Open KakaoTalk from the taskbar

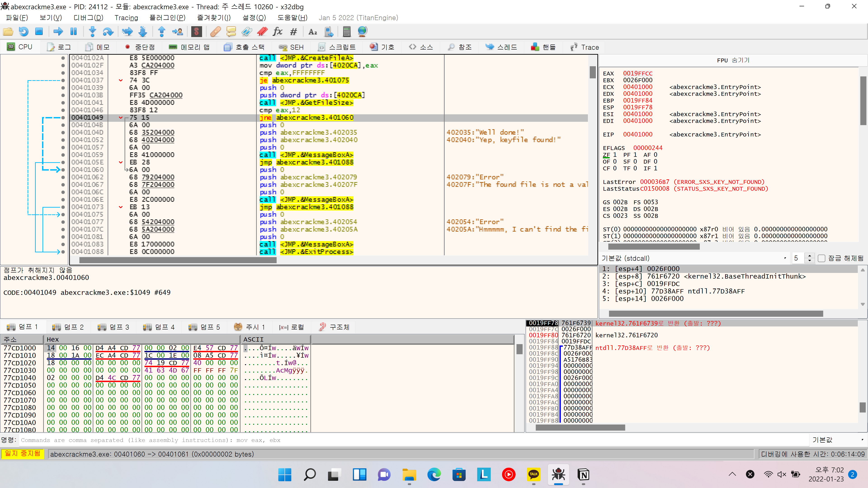tap(533, 474)
